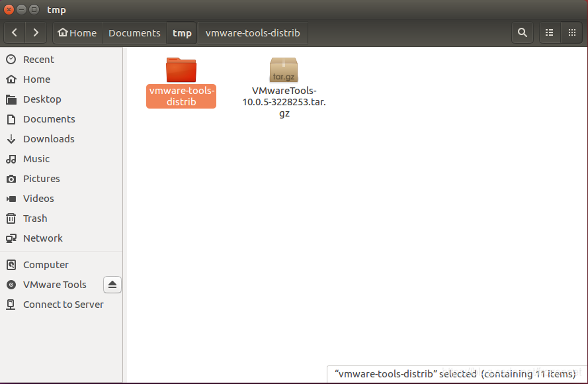Click the Connect to Server icon
588x384 pixels.
[x=11, y=305]
